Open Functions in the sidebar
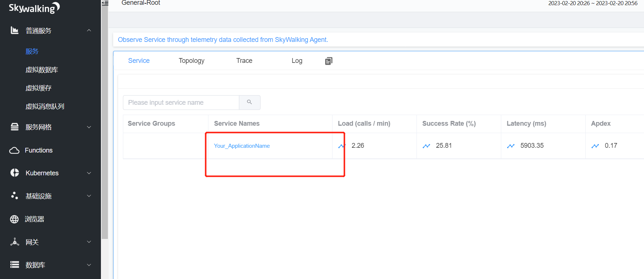The height and width of the screenshot is (279, 644). 39,150
